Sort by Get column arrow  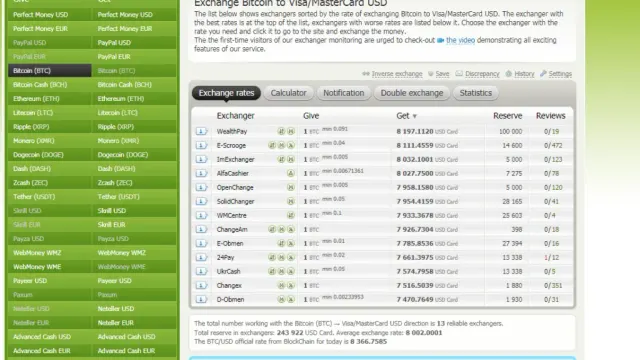[x=415, y=116]
